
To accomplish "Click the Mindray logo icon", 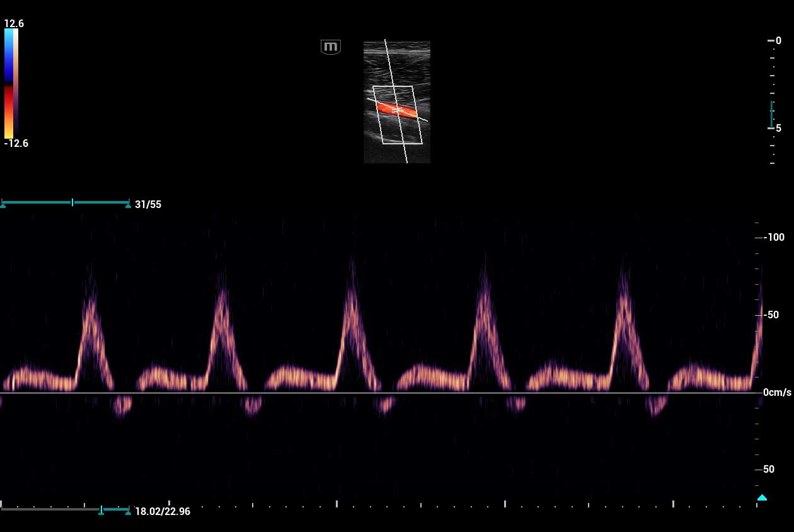I will 330,47.
